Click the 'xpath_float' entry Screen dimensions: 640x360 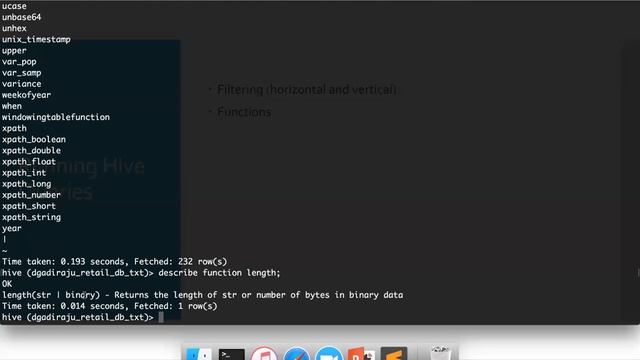(29, 162)
